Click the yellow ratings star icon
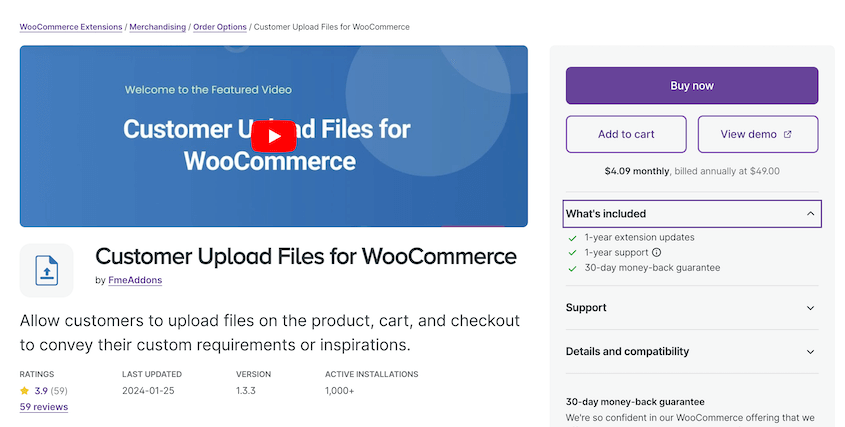This screenshot has width=845, height=427. 24,390
